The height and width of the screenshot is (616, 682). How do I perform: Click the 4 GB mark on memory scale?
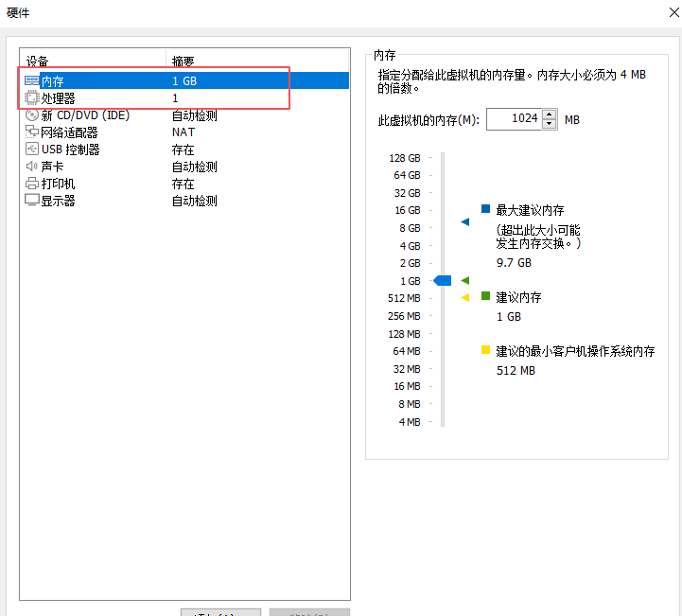click(410, 246)
